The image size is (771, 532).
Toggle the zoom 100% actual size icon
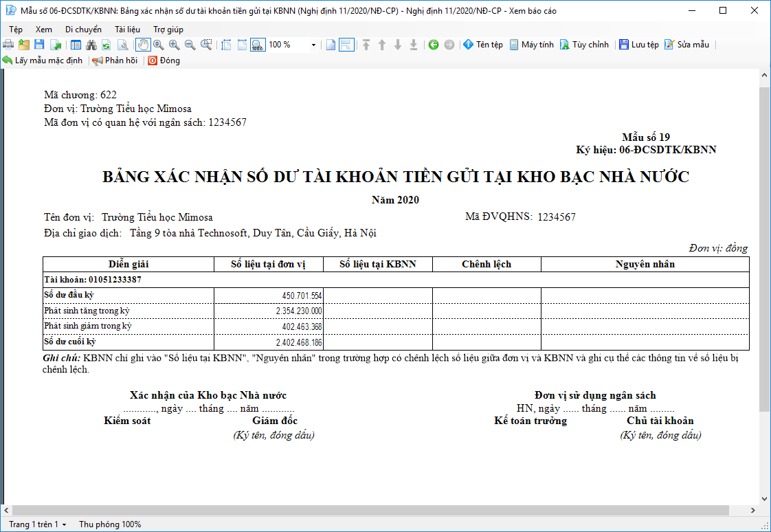(258, 45)
